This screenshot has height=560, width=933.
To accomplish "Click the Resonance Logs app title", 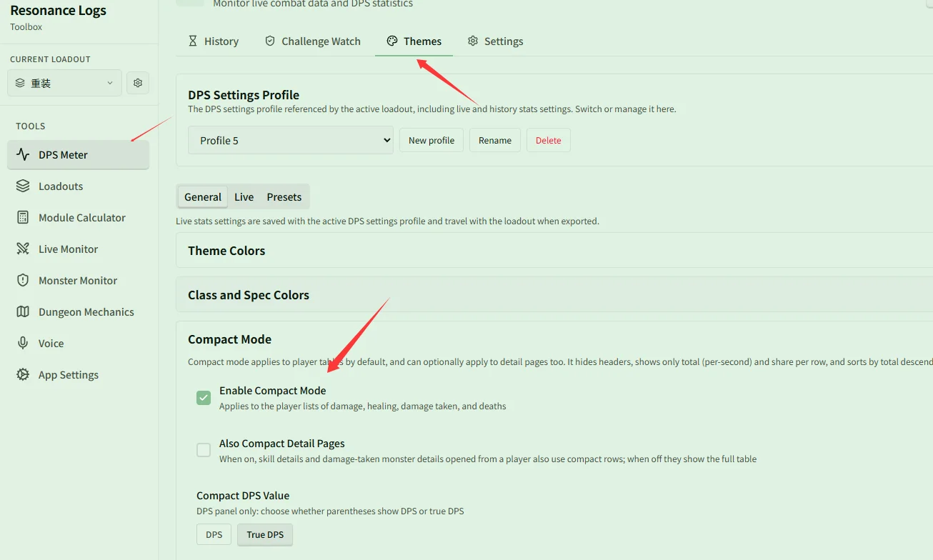I will [58, 10].
